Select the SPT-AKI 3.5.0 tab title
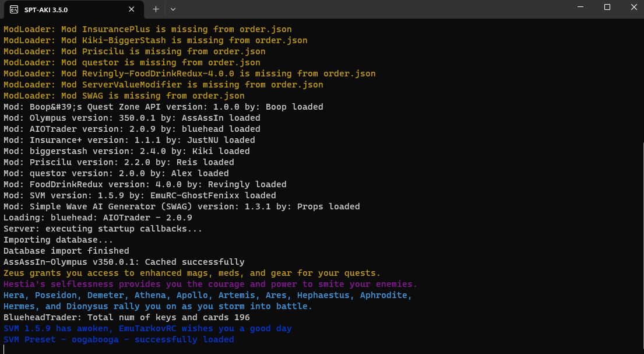Image resolution: width=644 pixels, height=354 pixels. tap(46, 9)
